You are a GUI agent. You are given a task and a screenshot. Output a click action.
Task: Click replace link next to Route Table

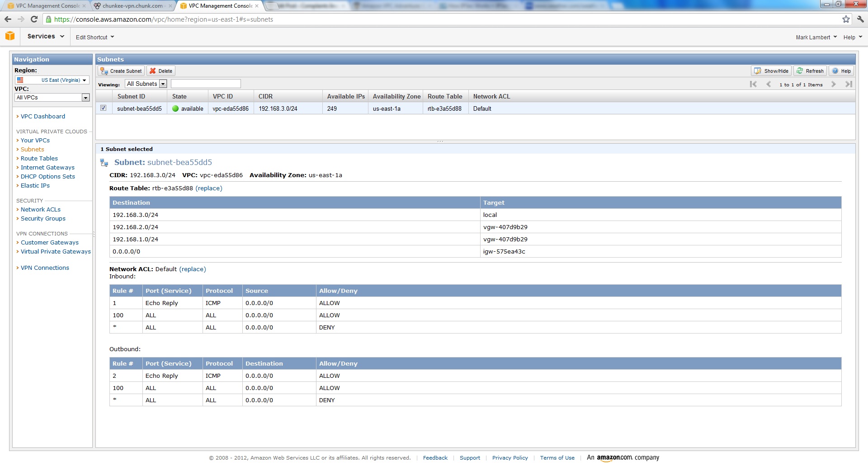(209, 188)
